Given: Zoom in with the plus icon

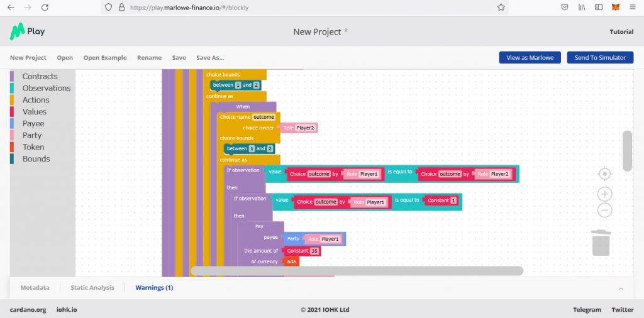Looking at the screenshot, I should (x=604, y=194).
